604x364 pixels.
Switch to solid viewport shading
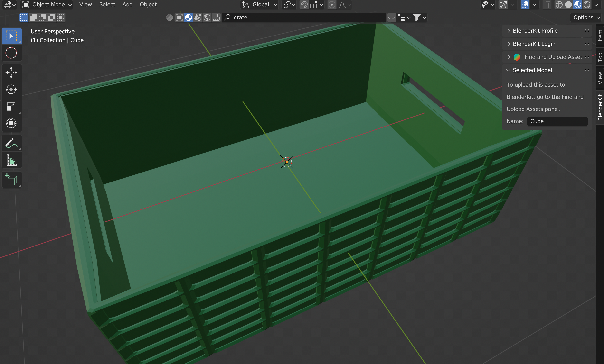568,5
